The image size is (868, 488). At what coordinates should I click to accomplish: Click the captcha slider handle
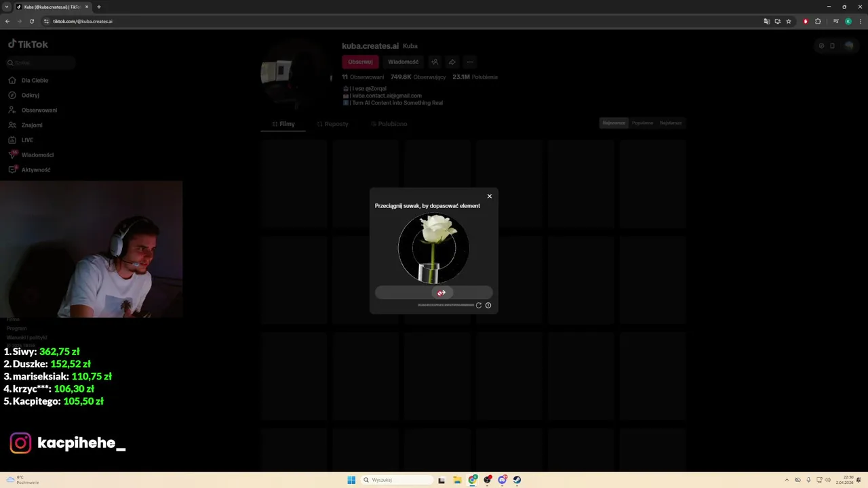tap(441, 293)
